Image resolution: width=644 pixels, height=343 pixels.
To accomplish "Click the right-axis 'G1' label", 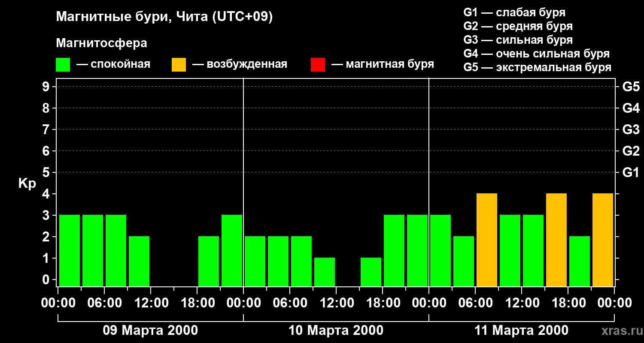I will point(631,172).
